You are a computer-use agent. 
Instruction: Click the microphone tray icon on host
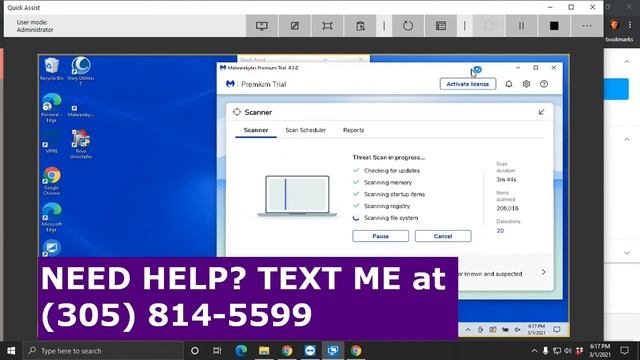[x=545, y=351]
